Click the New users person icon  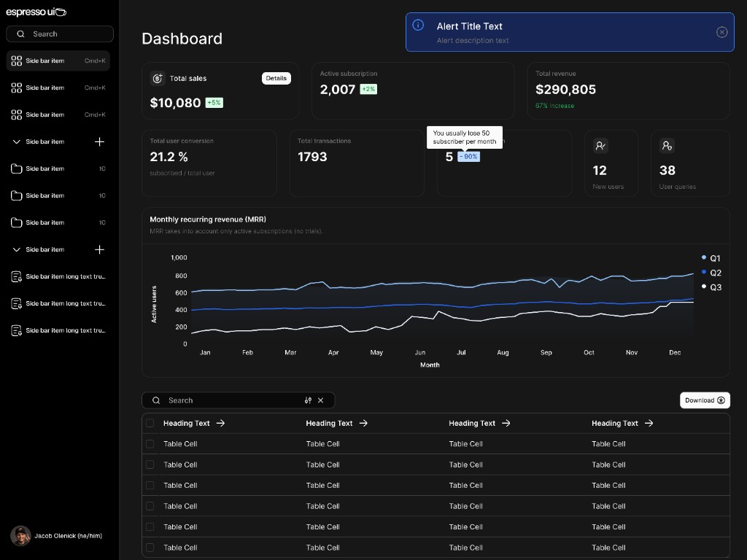[x=600, y=146]
